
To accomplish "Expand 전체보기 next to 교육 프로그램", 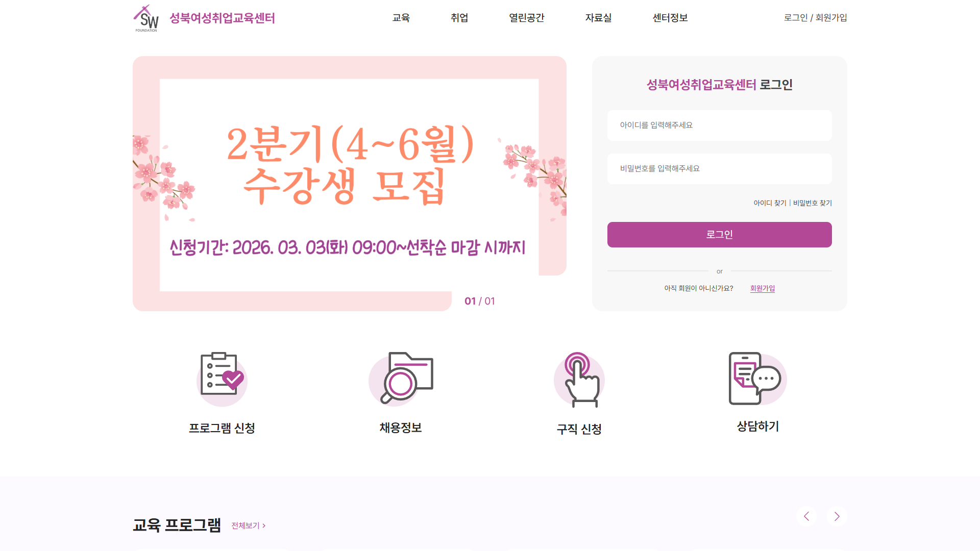I will pos(249,525).
